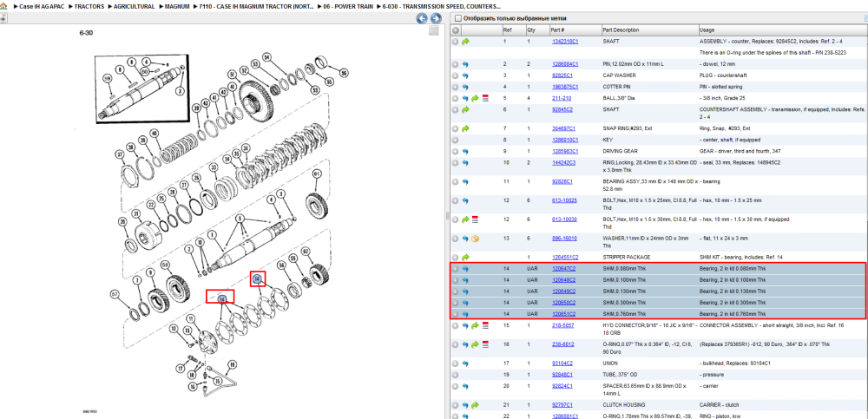The width and height of the screenshot is (868, 419).
Task: Click the green arrow icon in row 92845C2
Action: point(465,109)
